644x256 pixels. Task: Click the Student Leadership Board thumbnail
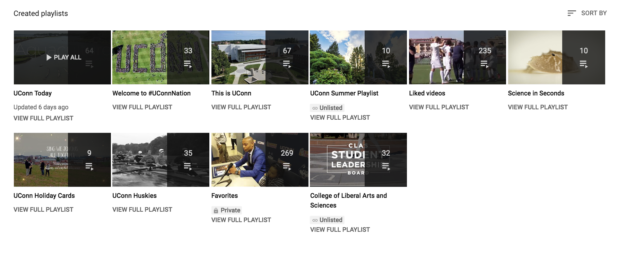coord(358,160)
